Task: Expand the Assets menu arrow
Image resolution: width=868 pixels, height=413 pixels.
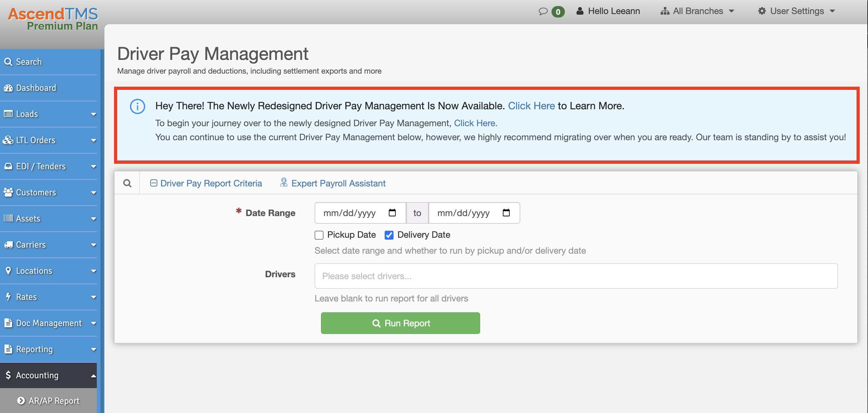Action: click(x=93, y=219)
